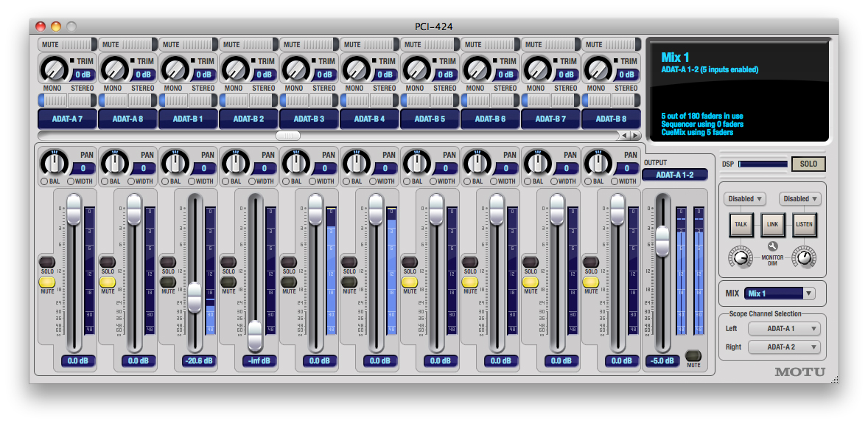Toggle the top MUTE slider for ADAT-B 3

[309, 44]
